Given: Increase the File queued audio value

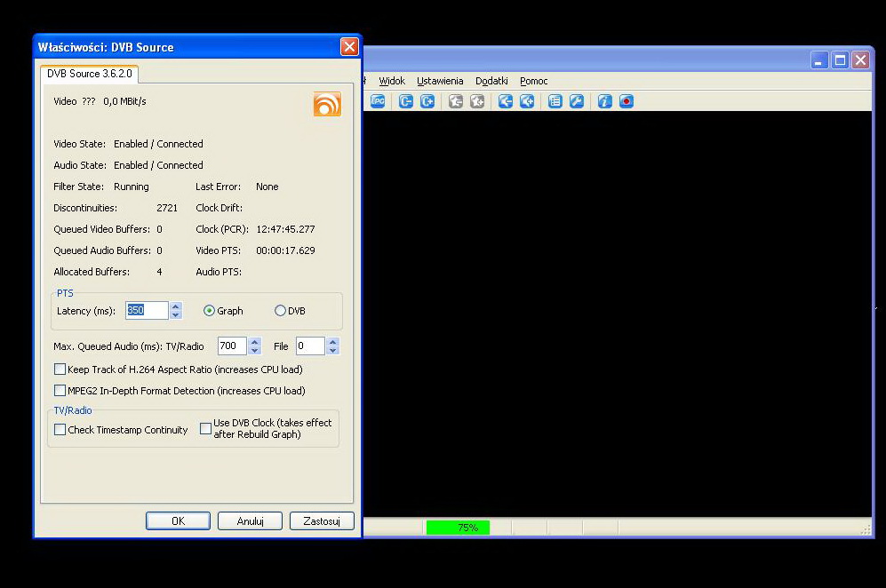Looking at the screenshot, I should coord(332,342).
